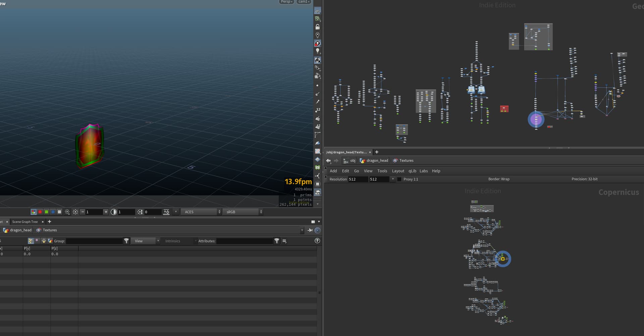
Task: Open the Layout menu
Action: [398, 171]
